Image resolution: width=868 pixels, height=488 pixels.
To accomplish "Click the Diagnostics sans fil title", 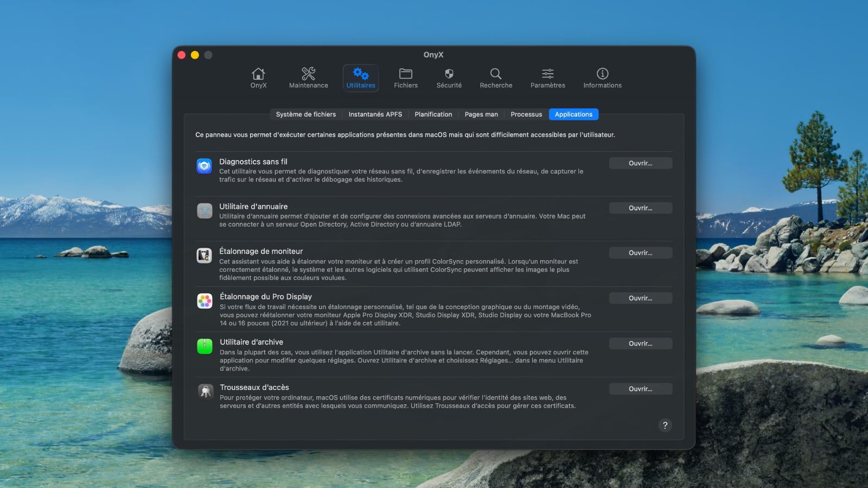I will [x=253, y=162].
